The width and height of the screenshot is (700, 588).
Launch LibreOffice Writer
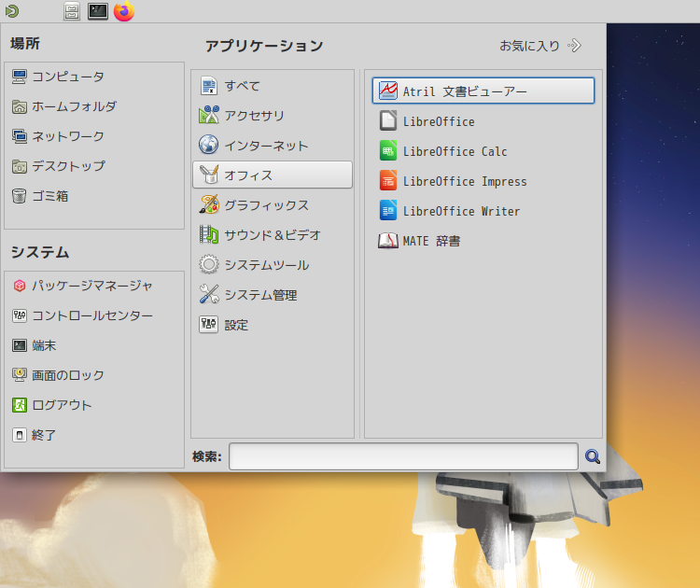(x=483, y=211)
